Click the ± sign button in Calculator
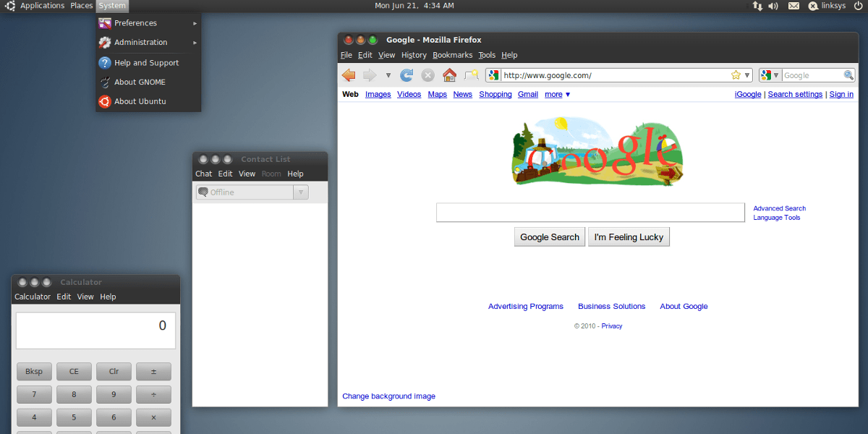Viewport: 868px width, 434px height. pos(153,372)
